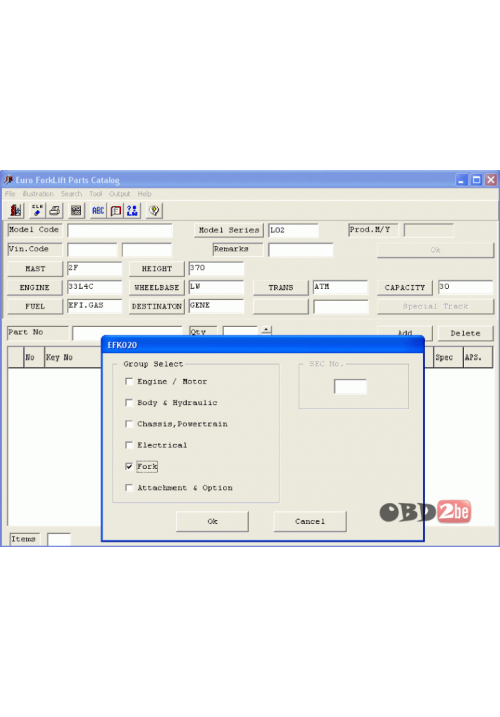The width and height of the screenshot is (500, 717).
Task: Click the light bulb hint icon
Action: (154, 210)
